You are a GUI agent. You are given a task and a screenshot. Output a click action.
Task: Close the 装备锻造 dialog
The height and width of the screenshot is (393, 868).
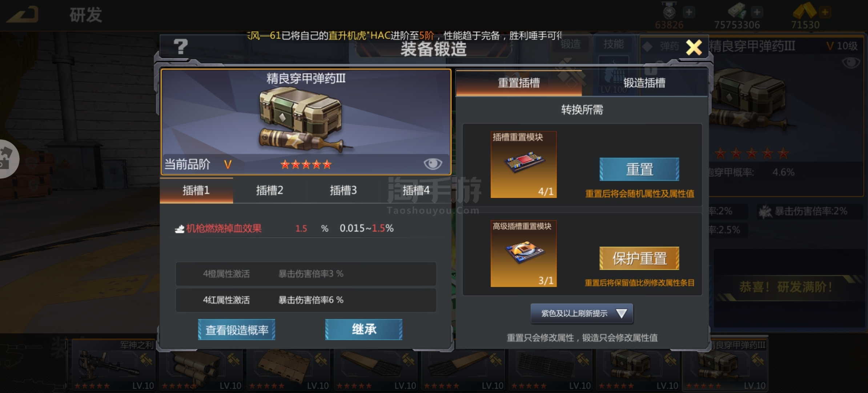tap(694, 47)
